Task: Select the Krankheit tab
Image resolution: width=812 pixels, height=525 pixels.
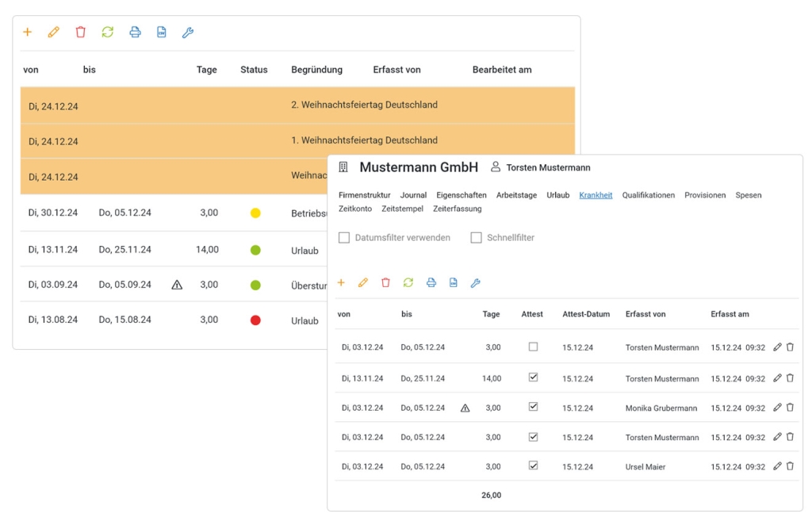Action: (x=596, y=195)
